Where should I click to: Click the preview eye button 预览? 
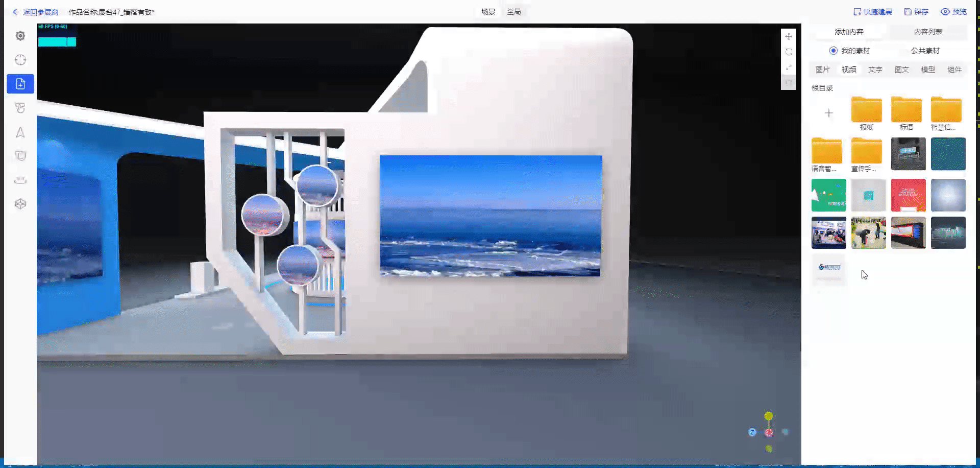953,12
